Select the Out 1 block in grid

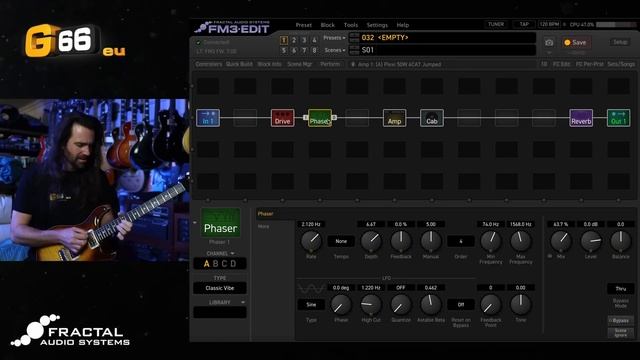coord(618,118)
